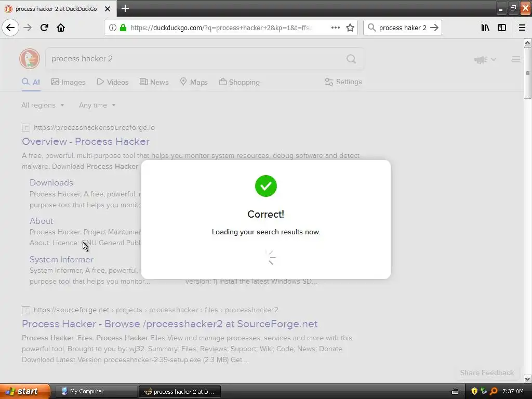Show site information icon in address bar

(x=113, y=28)
